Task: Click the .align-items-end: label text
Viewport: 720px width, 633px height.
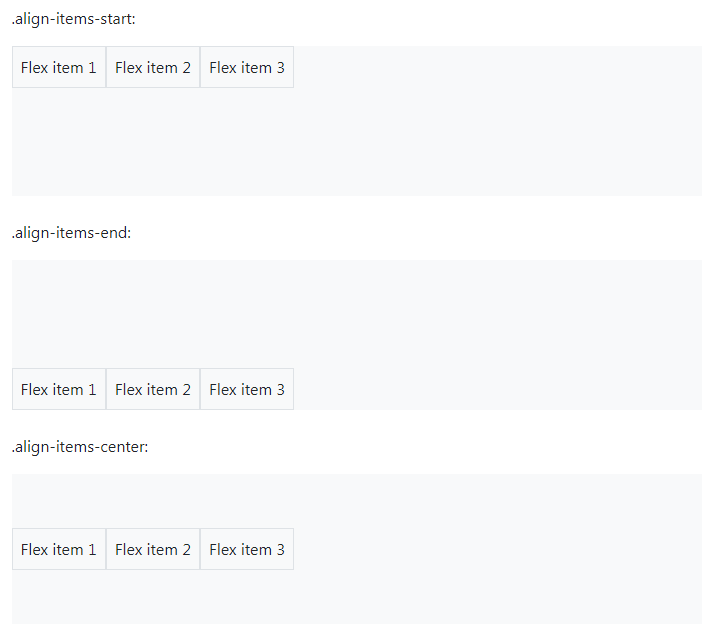Action: [x=72, y=233]
